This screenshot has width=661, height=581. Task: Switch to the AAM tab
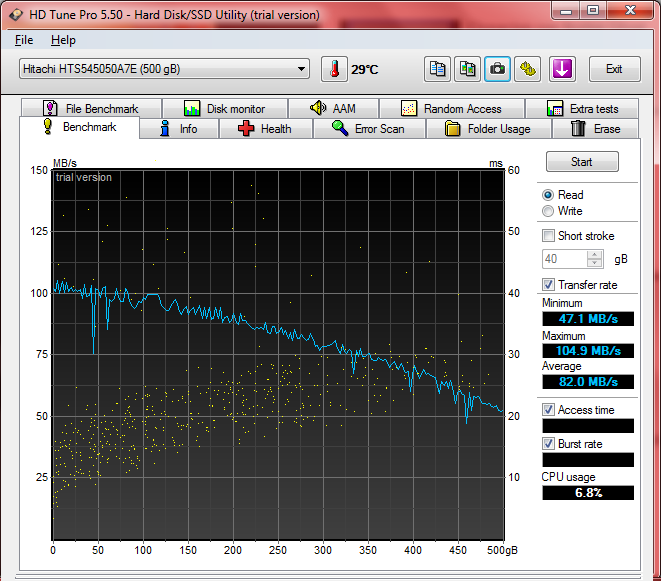[x=333, y=109]
